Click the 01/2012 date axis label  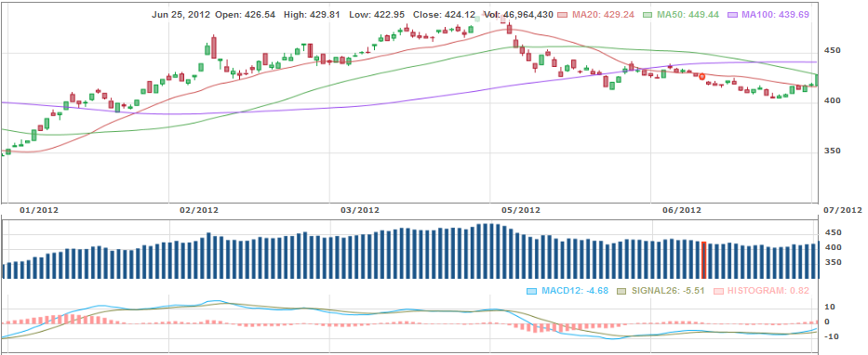(39, 210)
